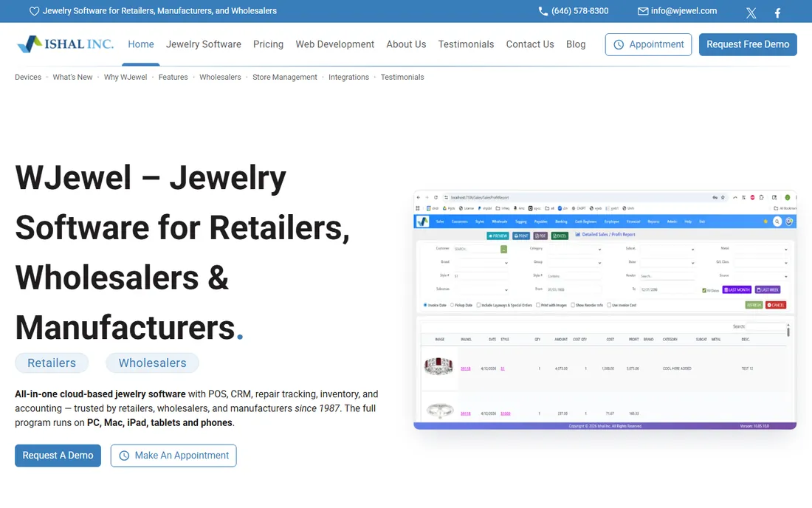Jump to the Why WJewel section link
Image resolution: width=812 pixels, height=508 pixels.
(125, 77)
